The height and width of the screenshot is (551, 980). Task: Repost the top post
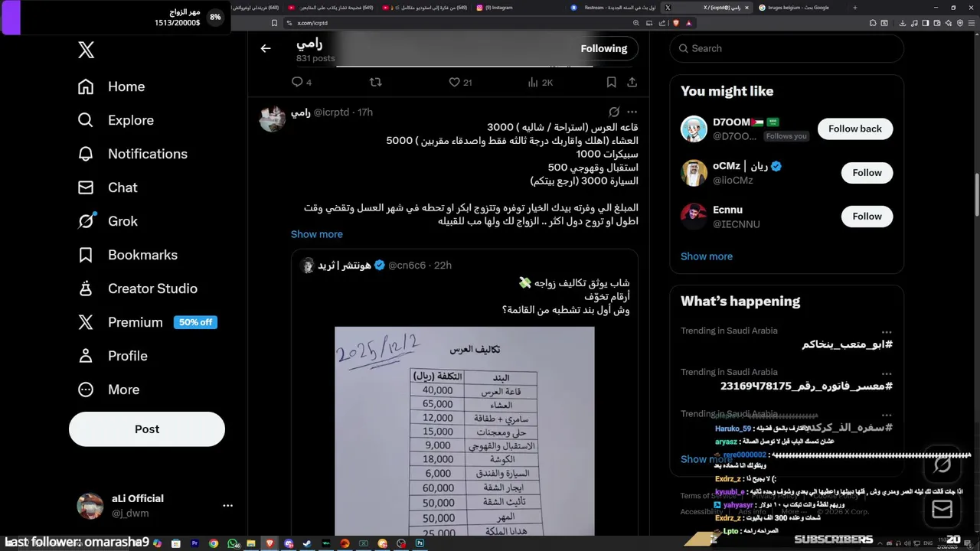click(x=375, y=82)
